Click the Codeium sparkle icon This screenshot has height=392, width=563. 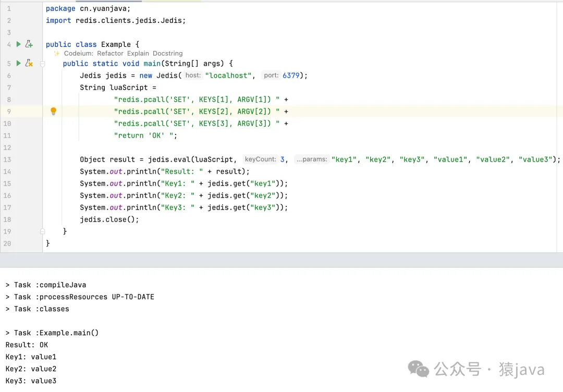click(x=57, y=53)
